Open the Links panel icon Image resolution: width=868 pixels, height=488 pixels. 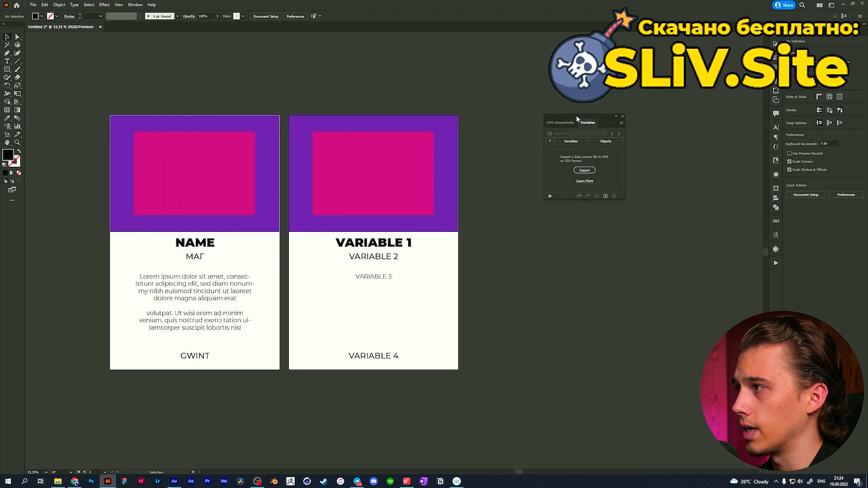776,221
